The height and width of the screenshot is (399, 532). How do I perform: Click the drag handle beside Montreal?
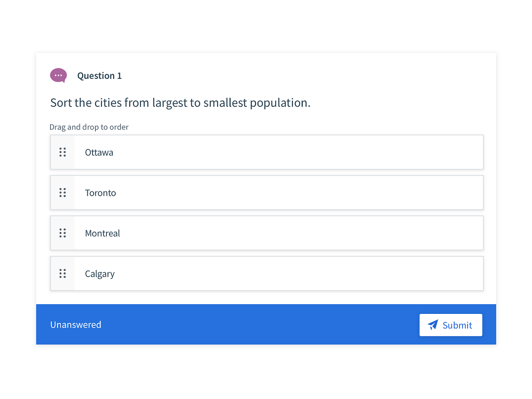tap(63, 233)
